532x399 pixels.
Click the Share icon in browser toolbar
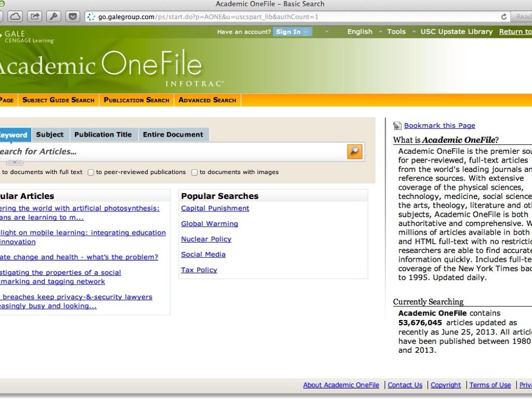click(34, 16)
